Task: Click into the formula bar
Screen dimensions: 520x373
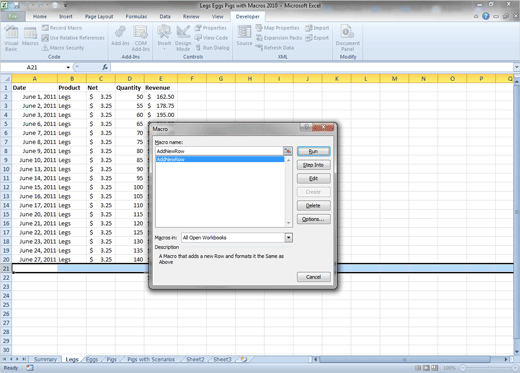Action: tap(312, 67)
